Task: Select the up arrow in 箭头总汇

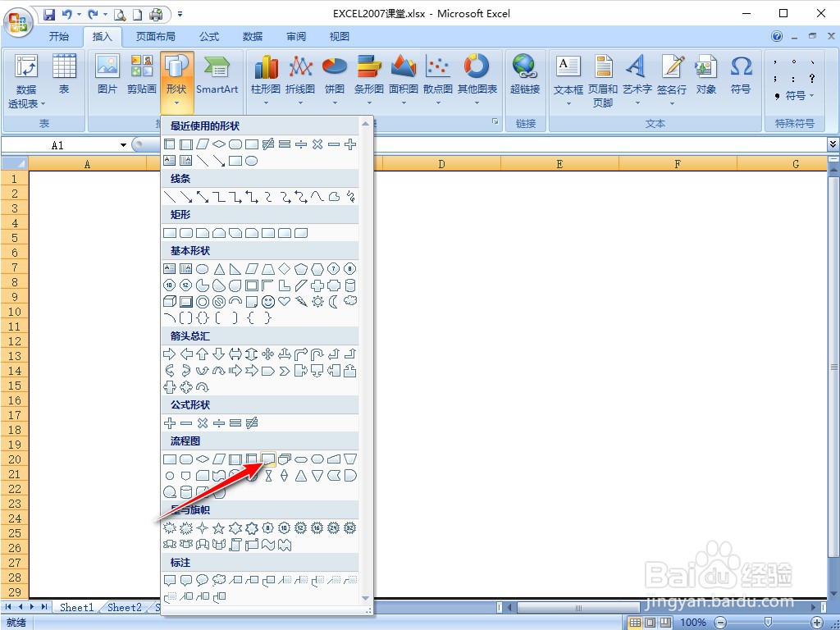Action: pos(202,354)
